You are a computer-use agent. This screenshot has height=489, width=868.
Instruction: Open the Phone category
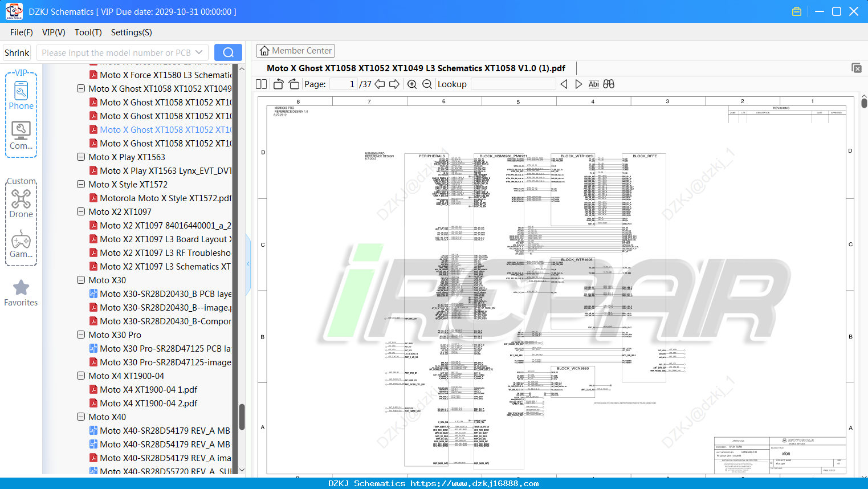21,95
